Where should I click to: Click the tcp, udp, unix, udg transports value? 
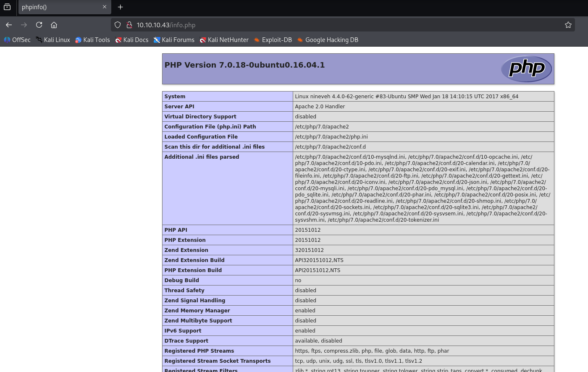pyautogui.click(x=359, y=361)
